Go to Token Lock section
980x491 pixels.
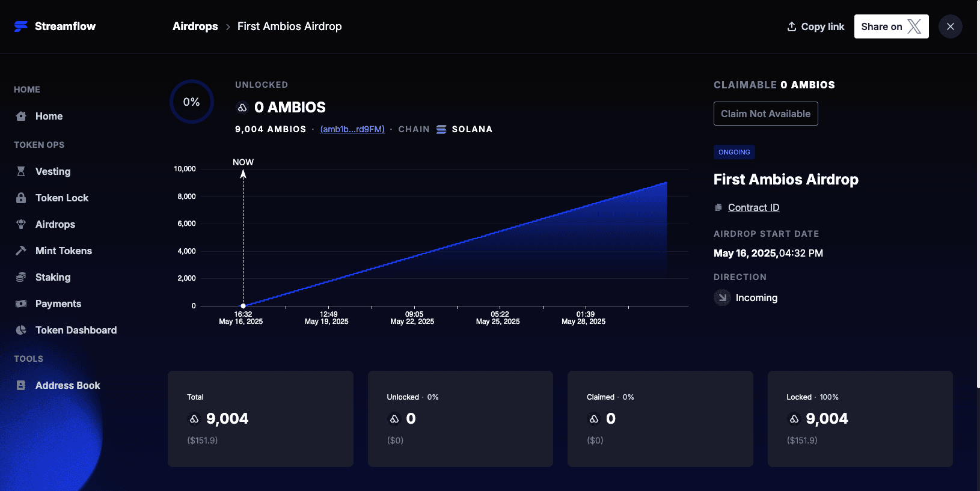62,198
